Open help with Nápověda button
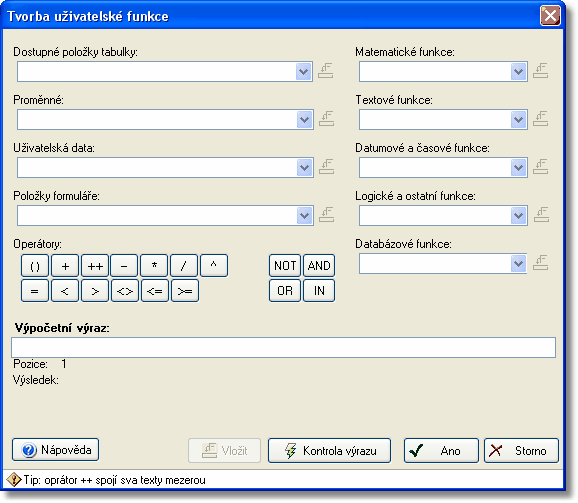Image resolution: width=578 pixels, height=503 pixels. (x=55, y=450)
